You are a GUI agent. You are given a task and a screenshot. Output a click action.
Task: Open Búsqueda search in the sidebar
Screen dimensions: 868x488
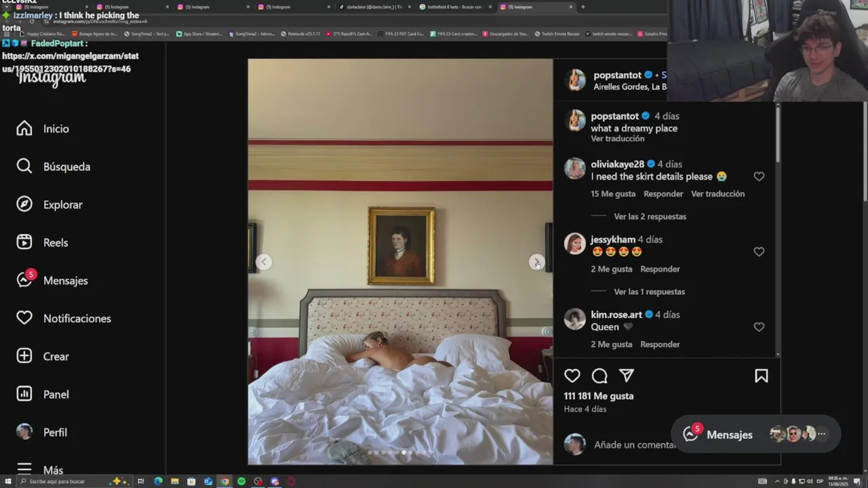point(54,167)
